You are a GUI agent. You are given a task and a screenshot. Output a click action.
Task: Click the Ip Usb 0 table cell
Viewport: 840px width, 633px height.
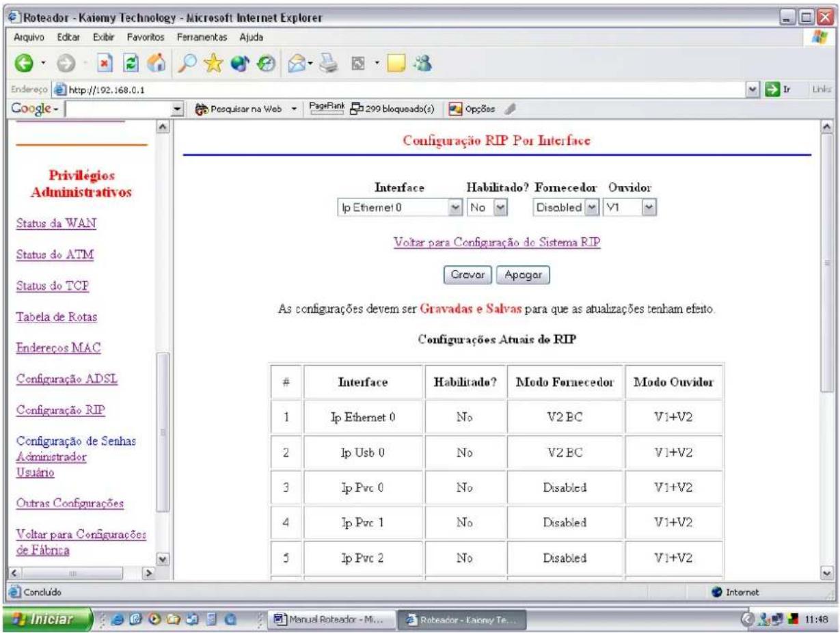pos(364,453)
